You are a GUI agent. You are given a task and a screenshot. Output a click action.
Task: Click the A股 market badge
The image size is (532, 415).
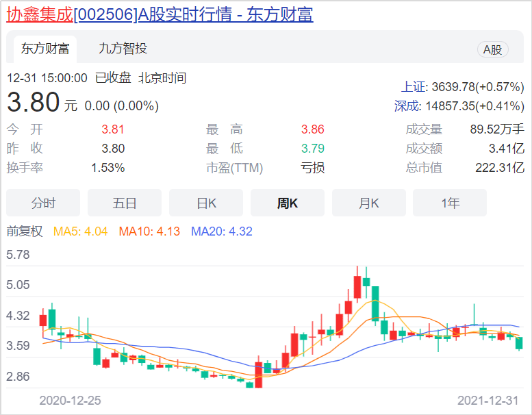[493, 49]
